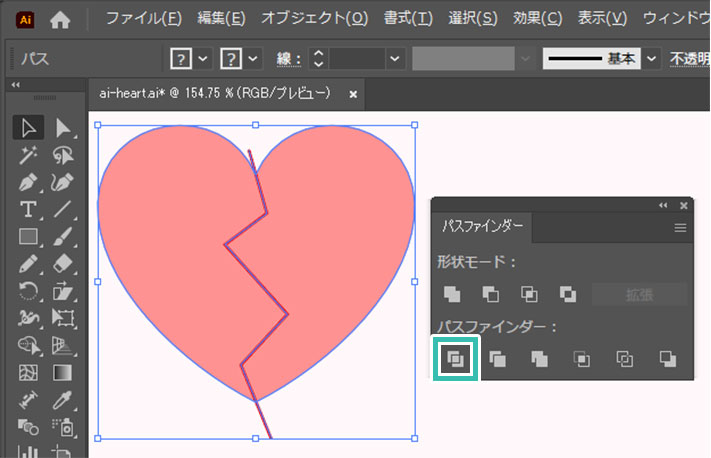Open the stroke color dropdown

(x=252, y=59)
